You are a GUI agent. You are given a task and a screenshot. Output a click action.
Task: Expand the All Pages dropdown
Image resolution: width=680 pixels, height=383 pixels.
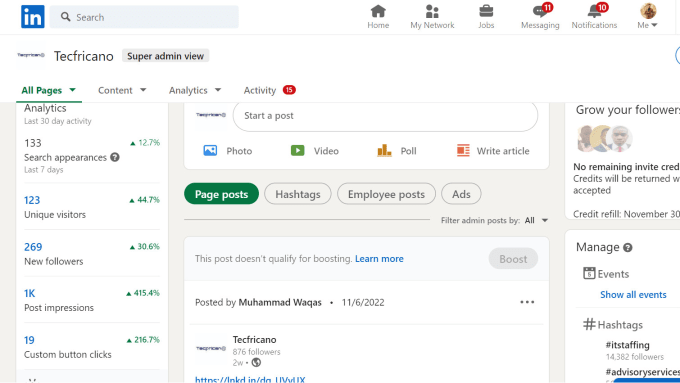[49, 90]
